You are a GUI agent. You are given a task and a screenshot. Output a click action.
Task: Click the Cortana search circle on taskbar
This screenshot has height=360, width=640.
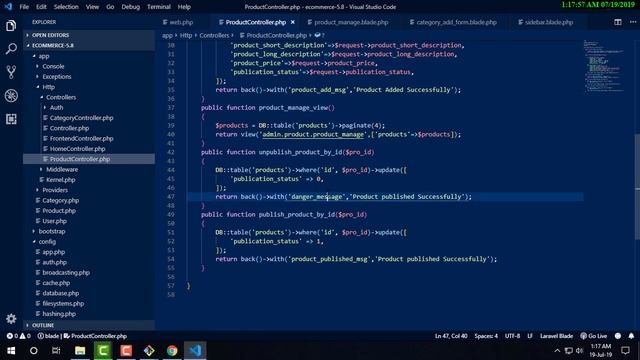click(x=34, y=351)
